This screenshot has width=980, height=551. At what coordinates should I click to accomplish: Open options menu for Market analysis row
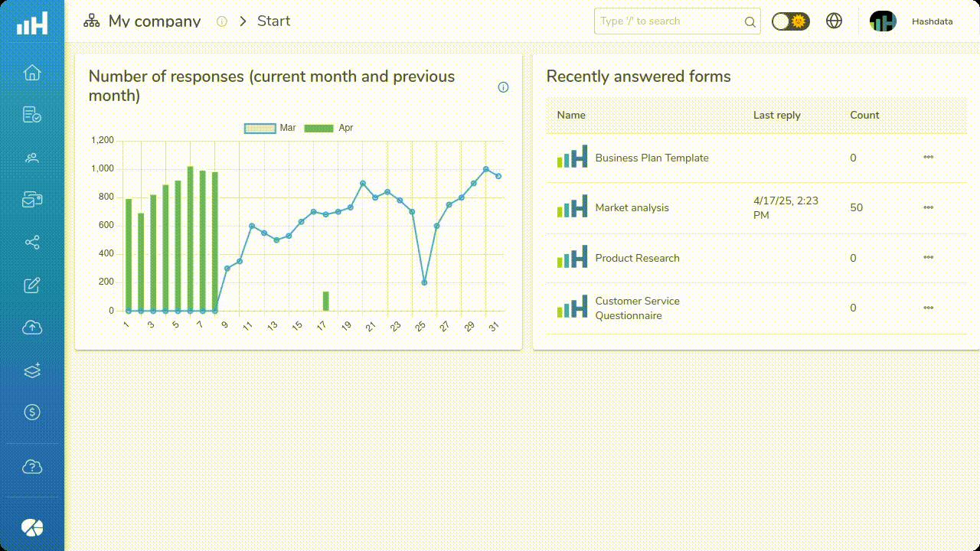pos(928,207)
